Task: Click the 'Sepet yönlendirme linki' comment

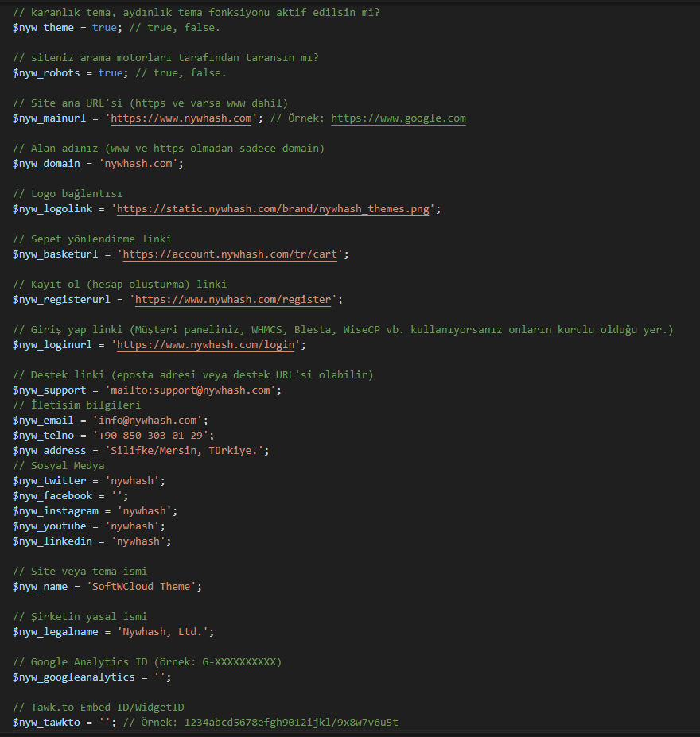Action: click(x=92, y=239)
